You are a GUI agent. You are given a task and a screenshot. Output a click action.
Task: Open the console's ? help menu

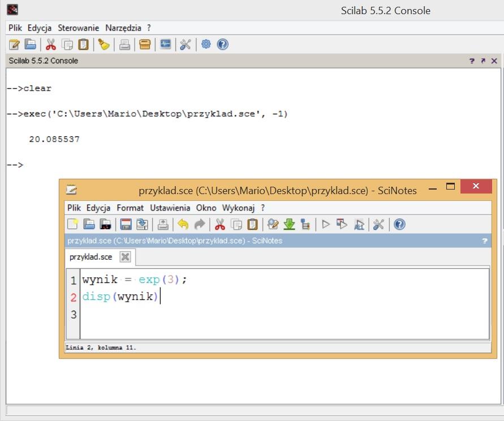(x=149, y=28)
